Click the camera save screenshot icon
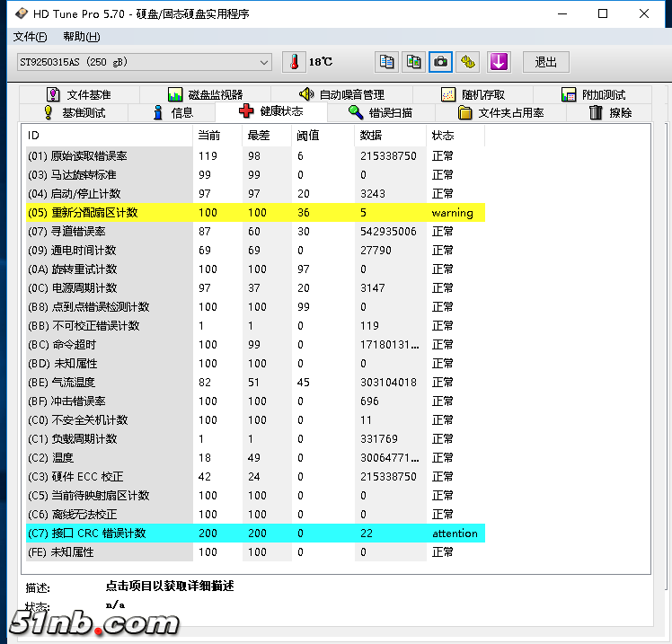The image size is (672, 644). 440,62
